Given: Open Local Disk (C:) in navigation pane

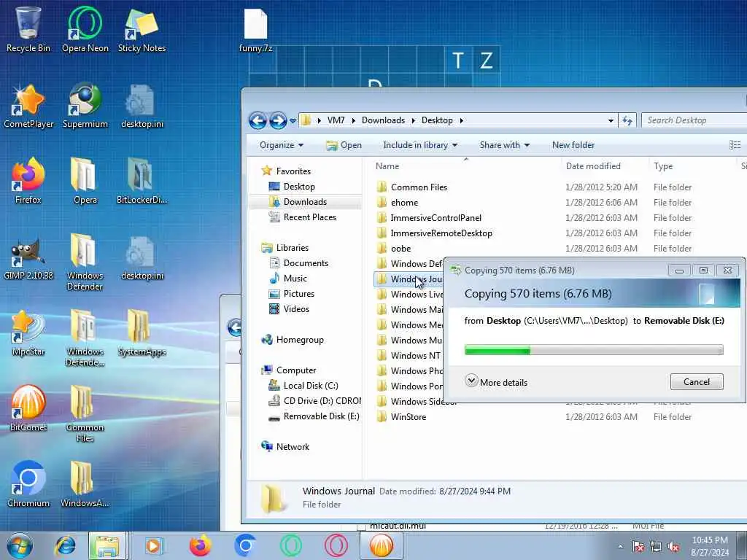Looking at the screenshot, I should point(311,386).
